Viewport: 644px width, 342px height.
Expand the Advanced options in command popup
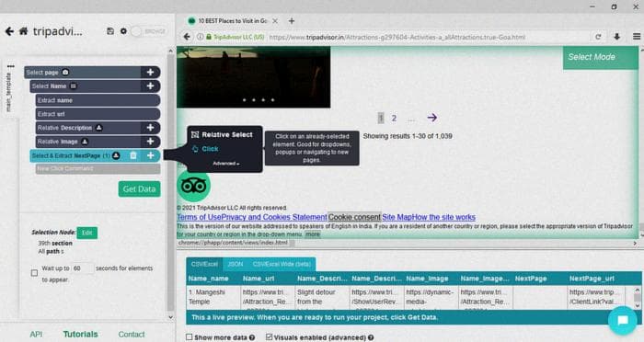pyautogui.click(x=226, y=164)
